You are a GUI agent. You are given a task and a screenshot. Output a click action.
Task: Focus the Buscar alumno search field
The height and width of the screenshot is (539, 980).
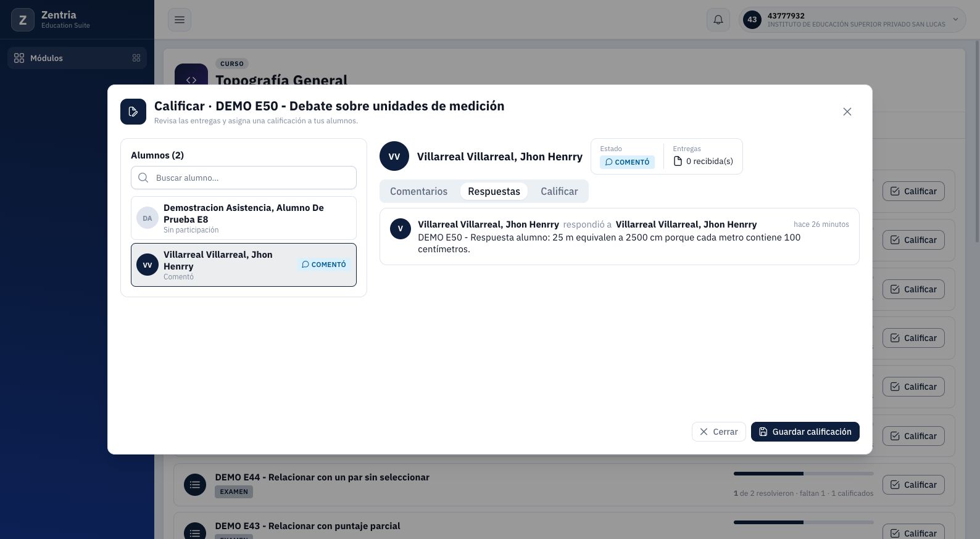point(244,178)
